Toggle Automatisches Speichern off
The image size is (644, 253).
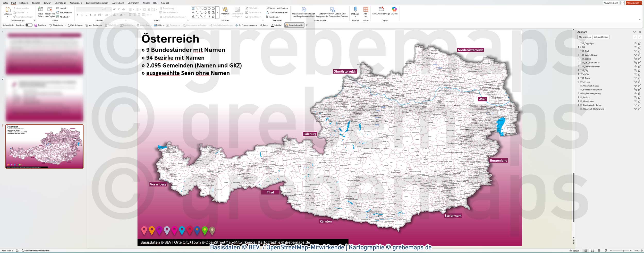29,25
